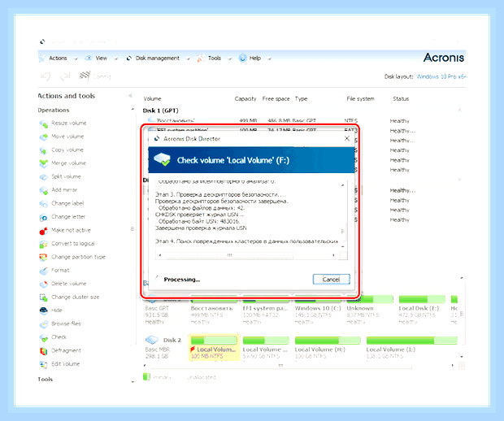Image resolution: width=504 pixels, height=421 pixels.
Task: Click the Hide volume icon
Action: 44,310
